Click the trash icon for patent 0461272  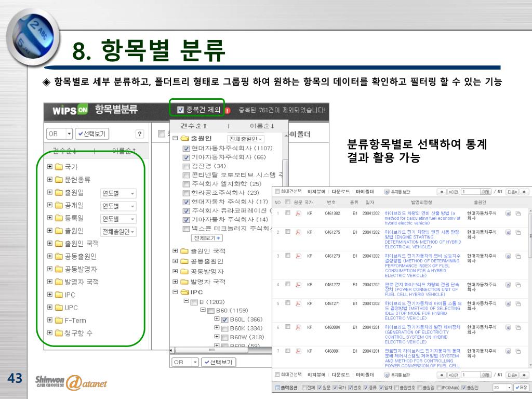click(x=508, y=285)
